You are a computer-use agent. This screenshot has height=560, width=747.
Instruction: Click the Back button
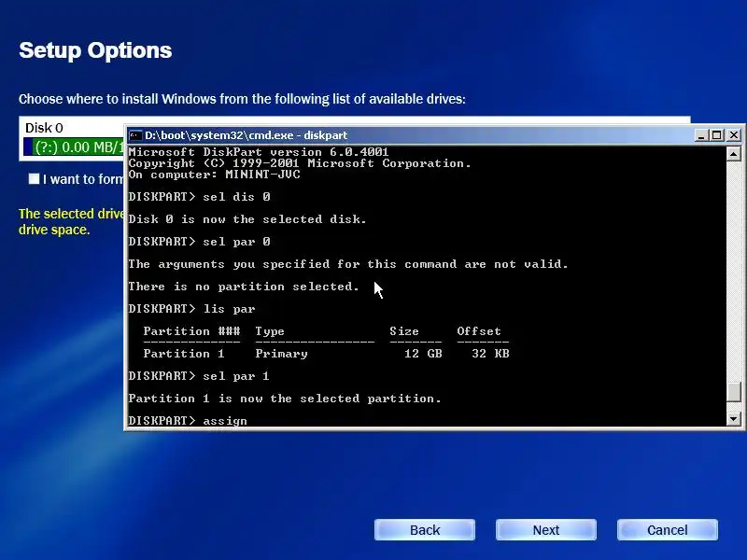click(425, 529)
